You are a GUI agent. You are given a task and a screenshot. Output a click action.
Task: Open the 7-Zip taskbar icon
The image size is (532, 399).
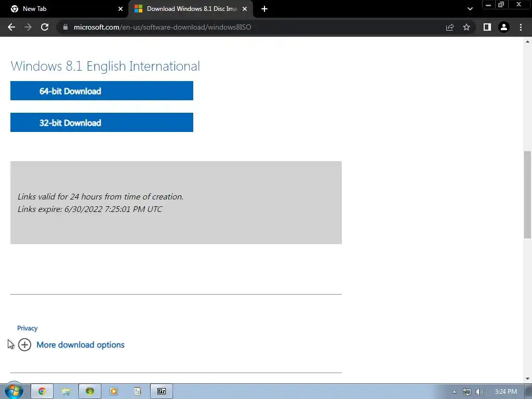pyautogui.click(x=162, y=391)
